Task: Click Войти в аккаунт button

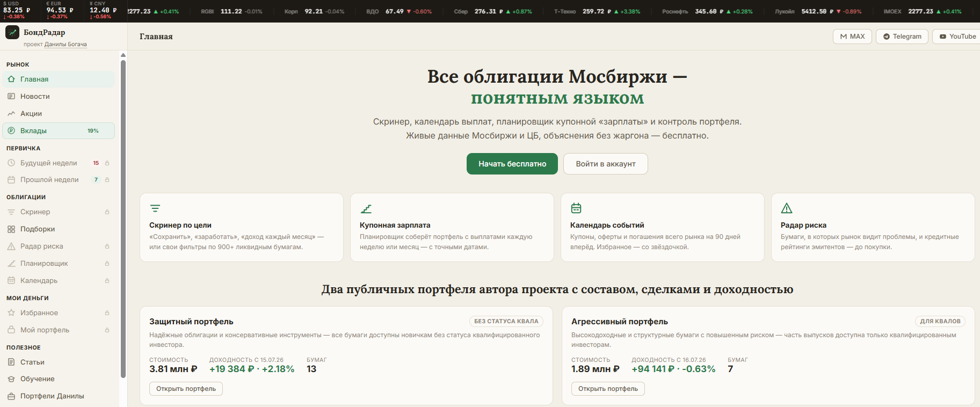Action: (606, 164)
